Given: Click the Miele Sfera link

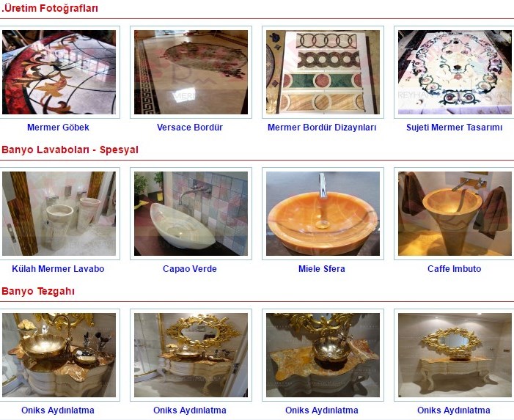Looking at the screenshot, I should (x=322, y=269).
